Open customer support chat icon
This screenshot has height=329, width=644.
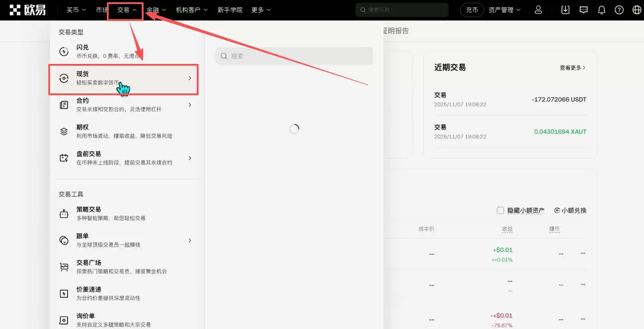[x=583, y=9]
